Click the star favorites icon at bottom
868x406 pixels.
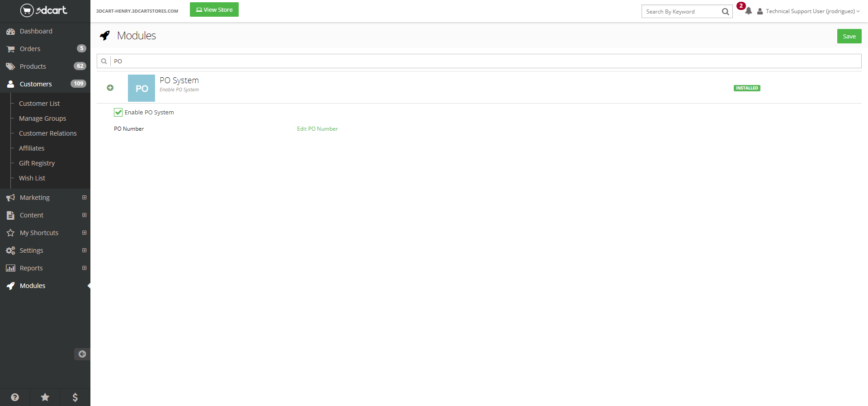(x=45, y=397)
